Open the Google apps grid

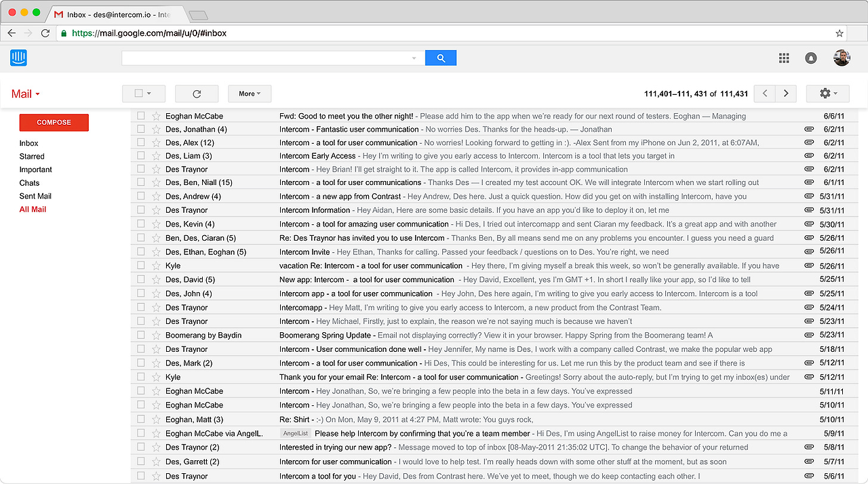pos(784,58)
